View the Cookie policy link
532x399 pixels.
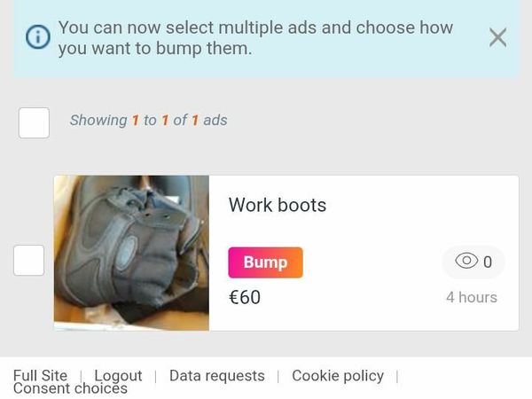click(338, 376)
